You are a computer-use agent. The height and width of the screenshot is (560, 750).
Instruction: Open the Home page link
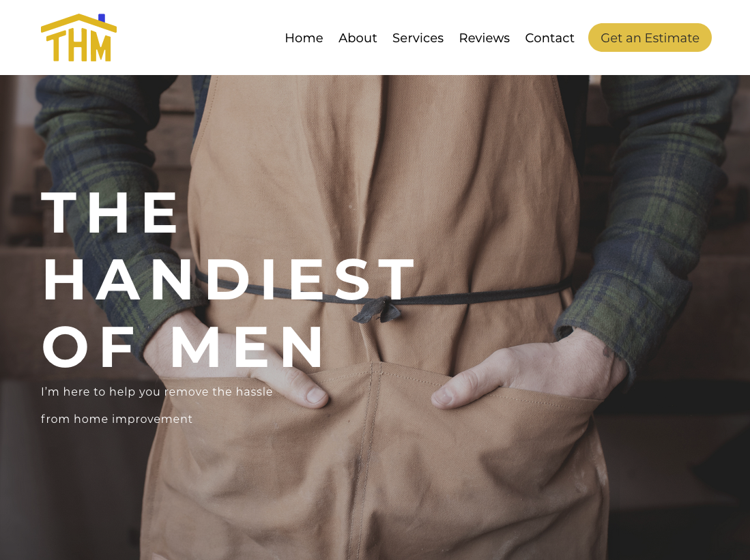click(304, 38)
